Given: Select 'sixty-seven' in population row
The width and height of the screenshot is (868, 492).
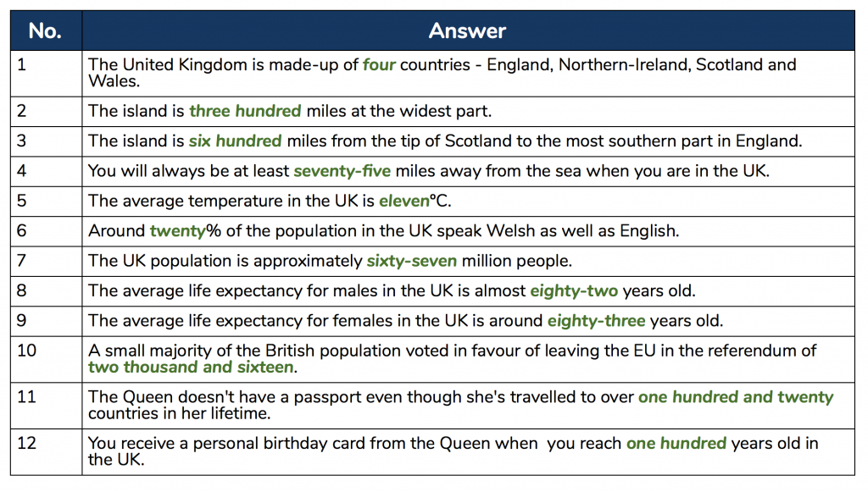Looking at the screenshot, I should click(412, 261).
